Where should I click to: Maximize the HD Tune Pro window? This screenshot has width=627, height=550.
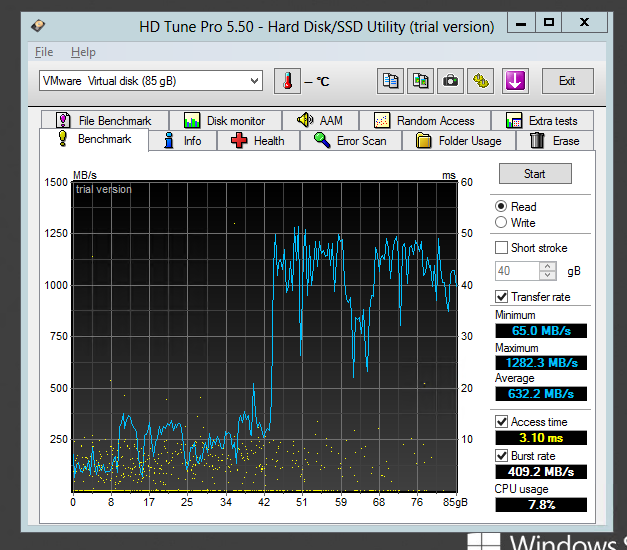[x=549, y=22]
